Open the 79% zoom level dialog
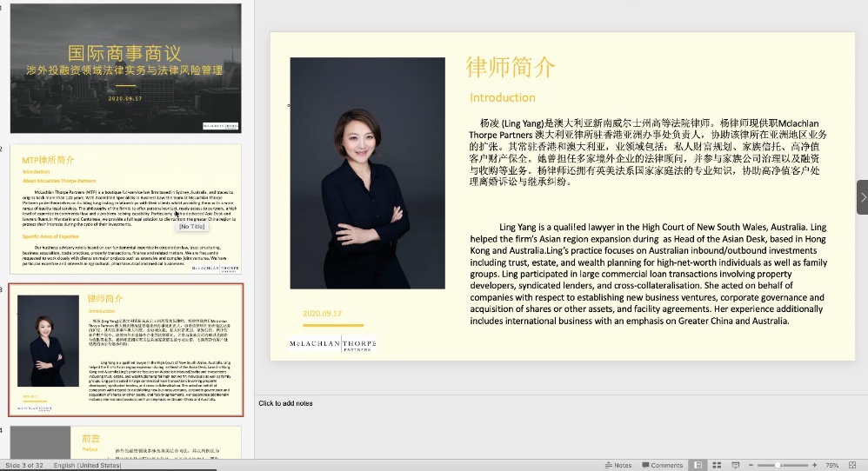868x471 pixels. tap(832, 465)
